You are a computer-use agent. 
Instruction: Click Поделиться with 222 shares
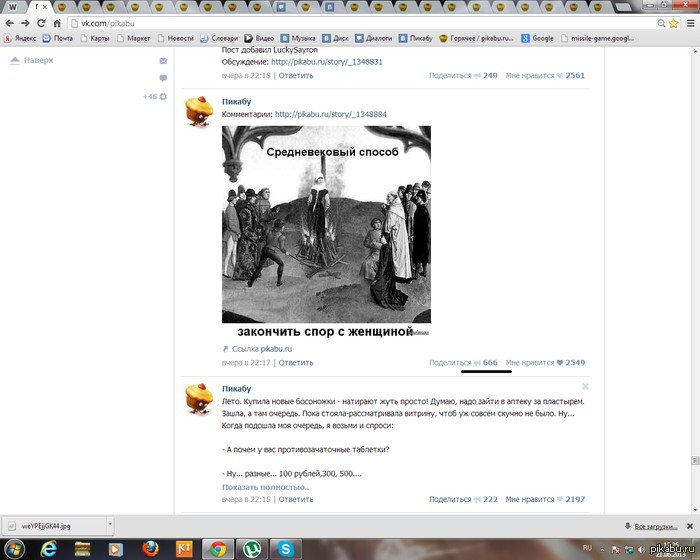click(x=463, y=499)
